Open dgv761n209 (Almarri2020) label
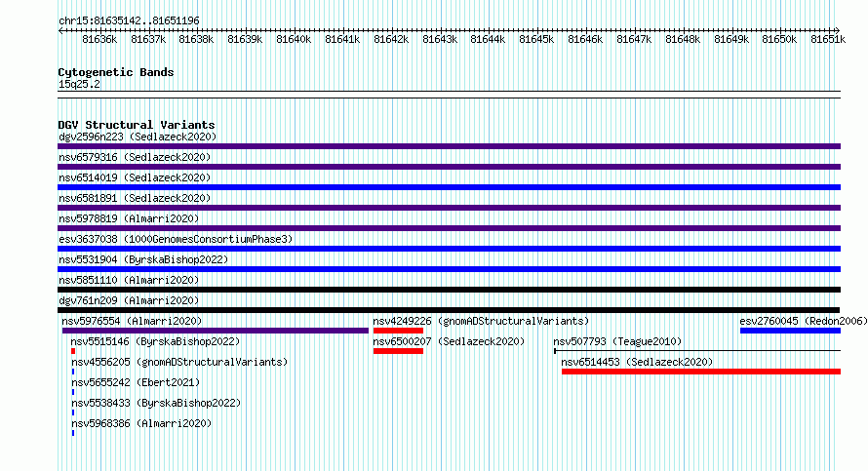This screenshot has height=471, width=868. pos(129,300)
